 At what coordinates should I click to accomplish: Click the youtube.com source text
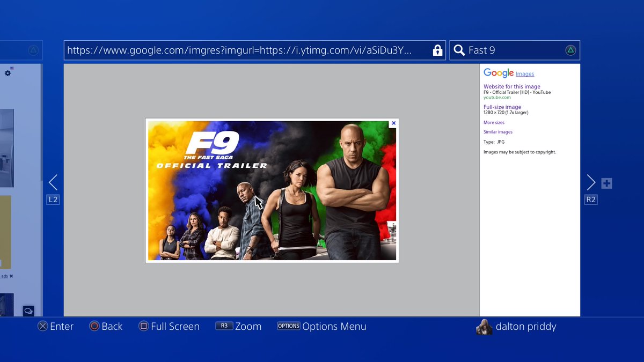(x=497, y=98)
